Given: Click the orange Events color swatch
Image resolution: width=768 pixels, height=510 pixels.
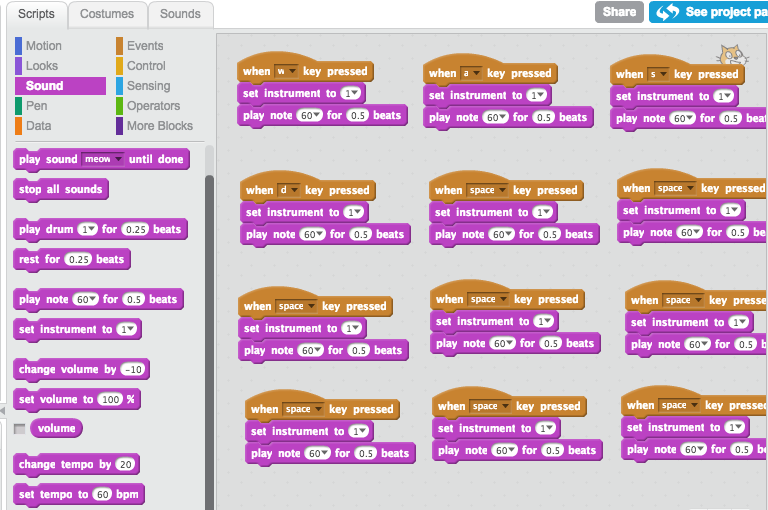Looking at the screenshot, I should [120, 46].
